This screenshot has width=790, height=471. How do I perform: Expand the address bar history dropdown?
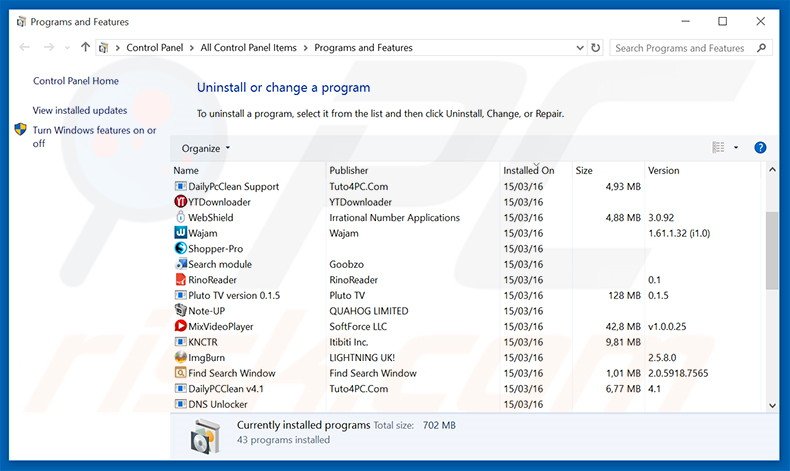tap(580, 48)
